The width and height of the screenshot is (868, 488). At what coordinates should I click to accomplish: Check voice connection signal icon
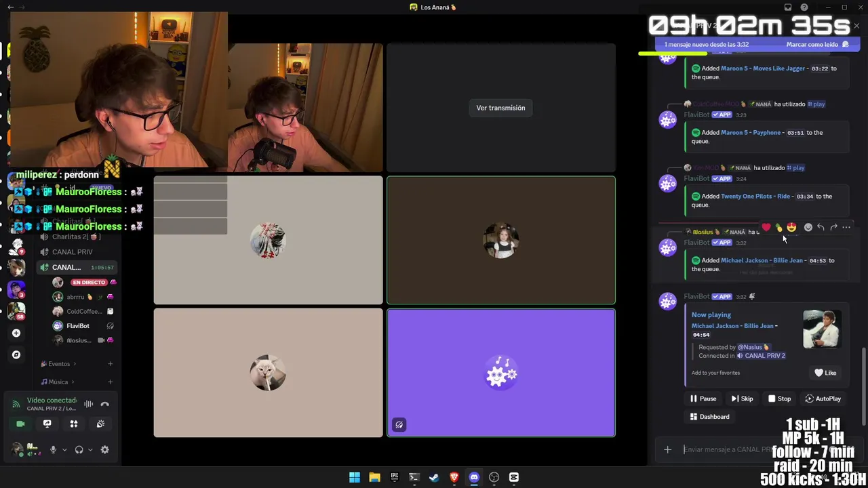point(16,404)
